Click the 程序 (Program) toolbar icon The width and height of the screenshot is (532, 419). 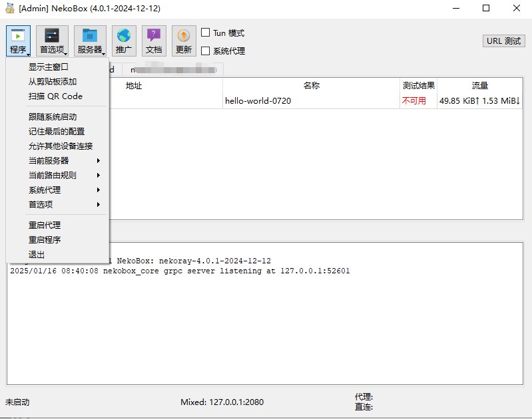pos(18,41)
